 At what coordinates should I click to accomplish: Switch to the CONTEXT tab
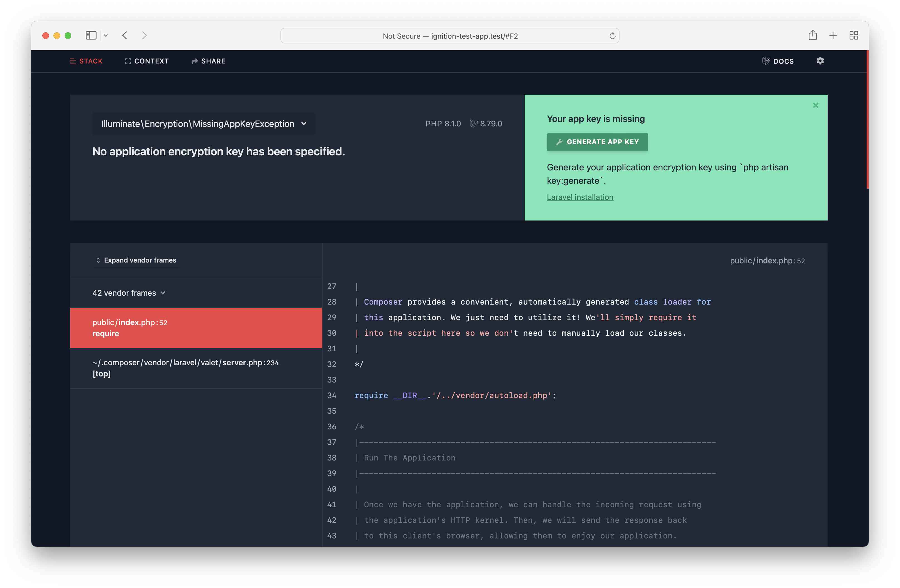pyautogui.click(x=146, y=61)
